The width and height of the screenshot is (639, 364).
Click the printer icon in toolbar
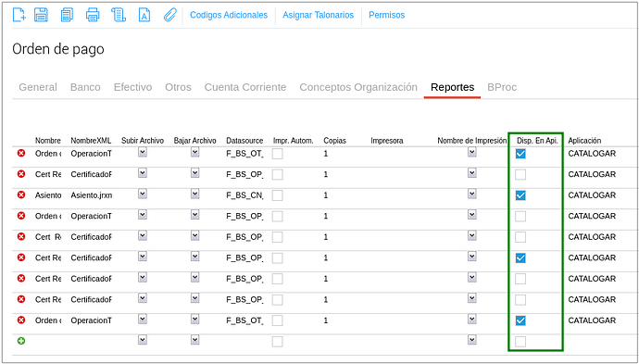[93, 15]
